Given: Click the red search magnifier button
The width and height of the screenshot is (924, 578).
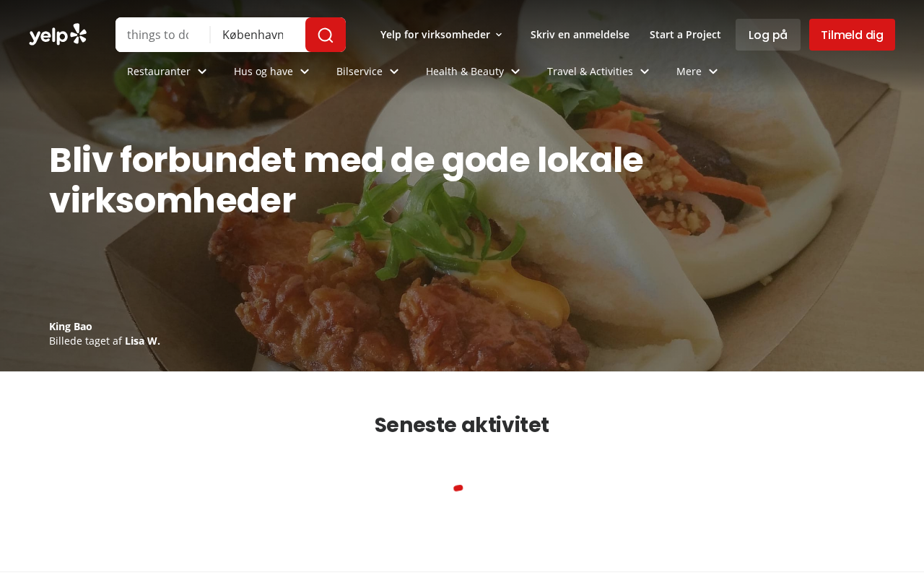Looking at the screenshot, I should (x=326, y=35).
